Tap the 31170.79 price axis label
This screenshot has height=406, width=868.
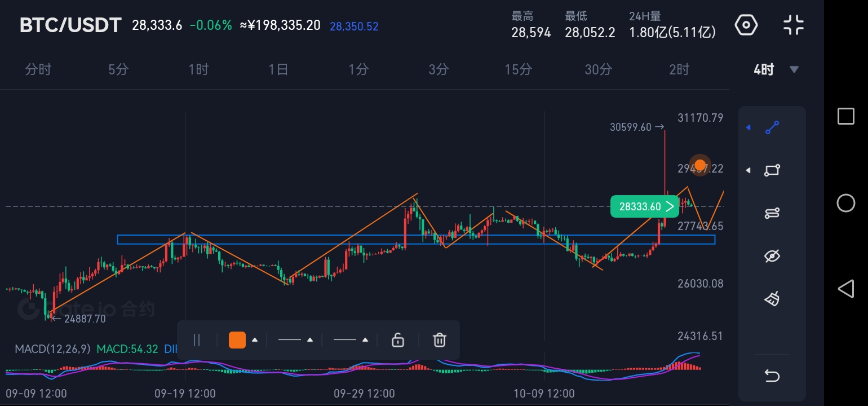click(x=701, y=118)
